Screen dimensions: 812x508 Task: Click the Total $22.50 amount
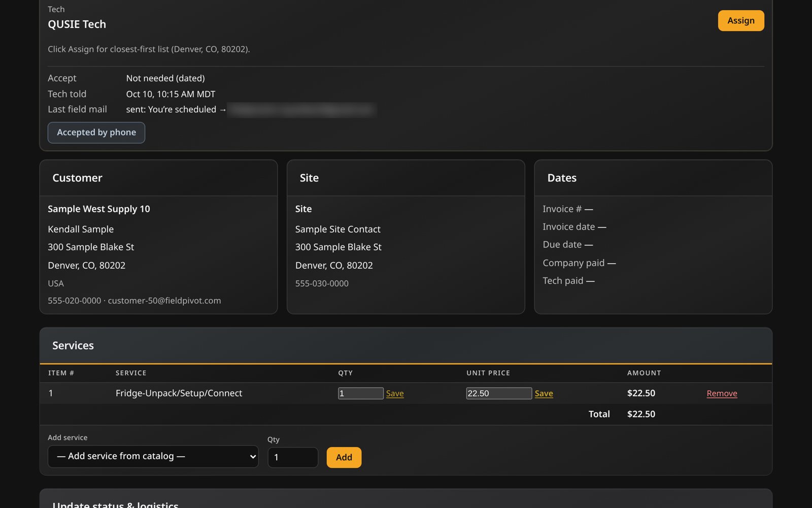coord(641,414)
